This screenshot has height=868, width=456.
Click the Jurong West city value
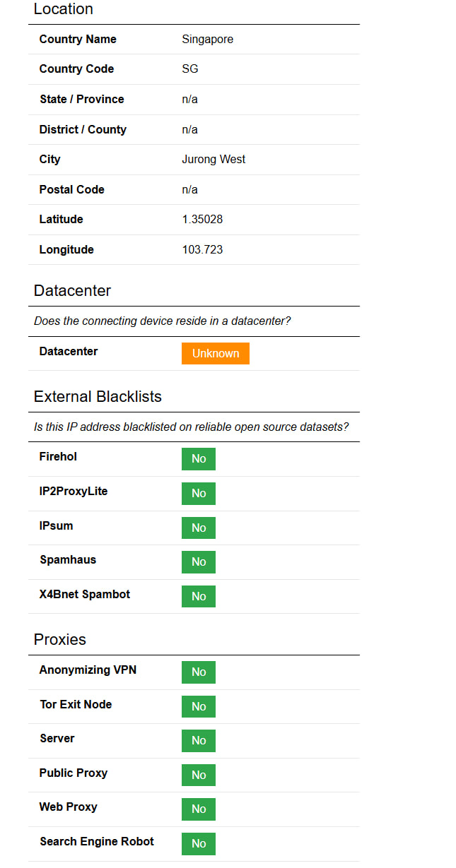pyautogui.click(x=214, y=159)
